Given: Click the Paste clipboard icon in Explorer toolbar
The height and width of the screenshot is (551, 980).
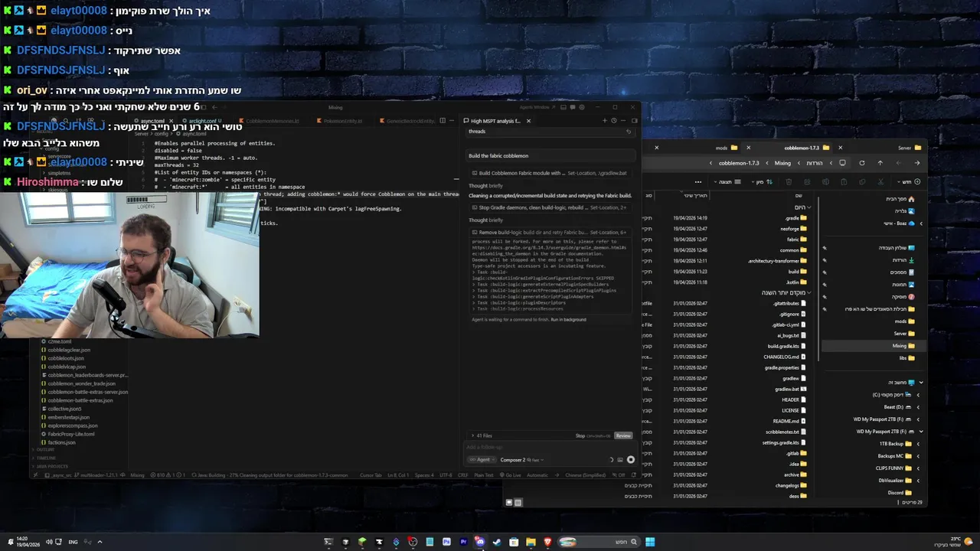Looking at the screenshot, I should click(x=844, y=182).
